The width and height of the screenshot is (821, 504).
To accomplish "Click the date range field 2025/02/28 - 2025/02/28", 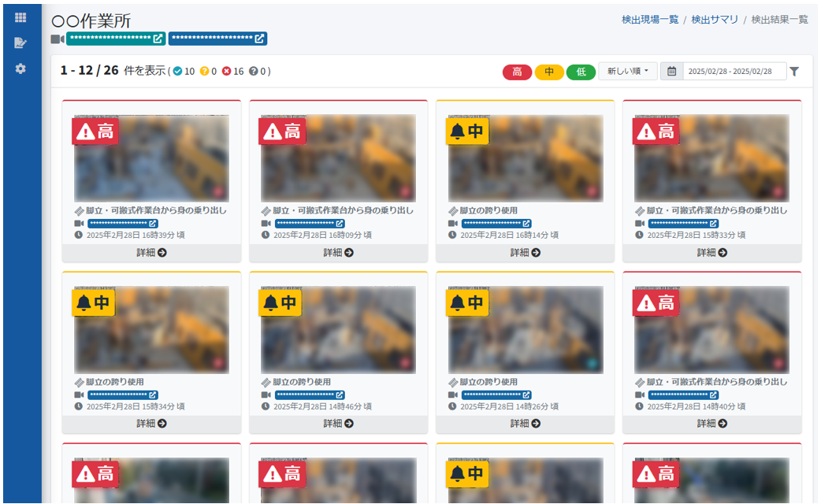I will click(734, 71).
